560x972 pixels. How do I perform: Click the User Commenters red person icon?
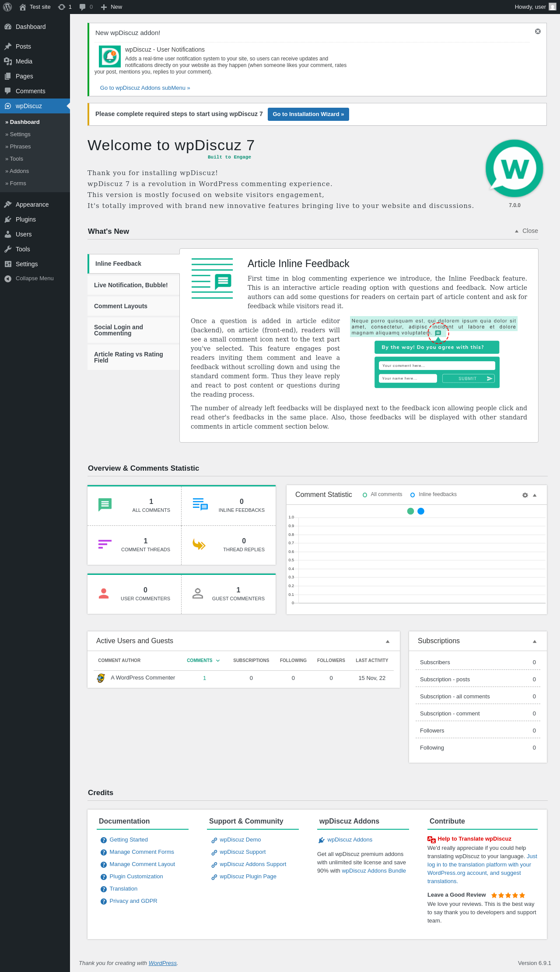point(104,593)
